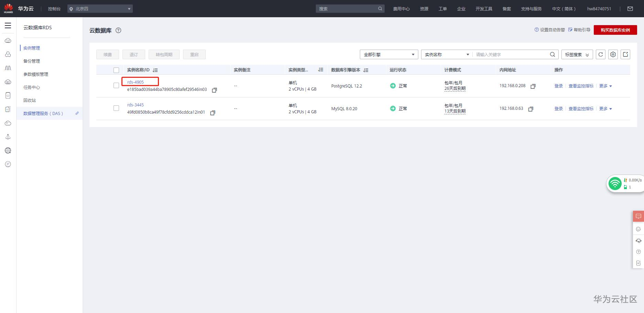Copy the intranet address 192.168.0.63
This screenshot has height=313, width=644.
click(x=531, y=109)
